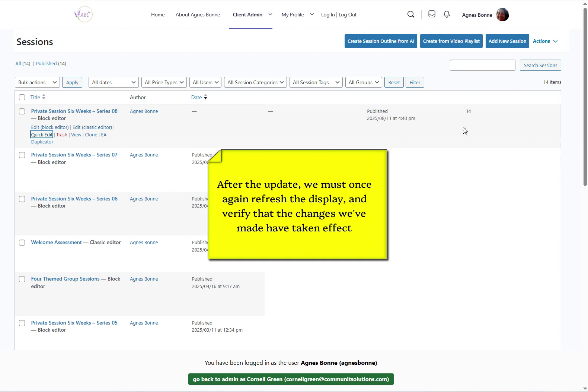Sort sessions by Date arrows
This screenshot has width=588, height=392.
(x=205, y=97)
